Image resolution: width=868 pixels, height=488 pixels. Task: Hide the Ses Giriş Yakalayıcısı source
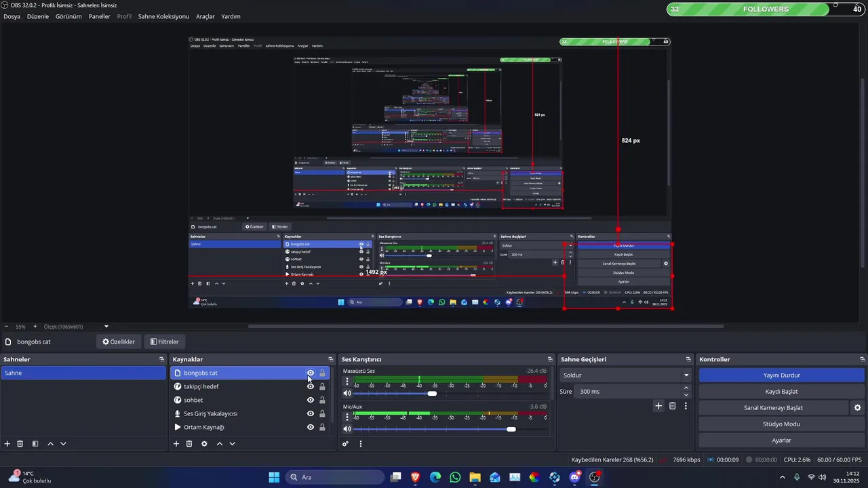pos(311,413)
